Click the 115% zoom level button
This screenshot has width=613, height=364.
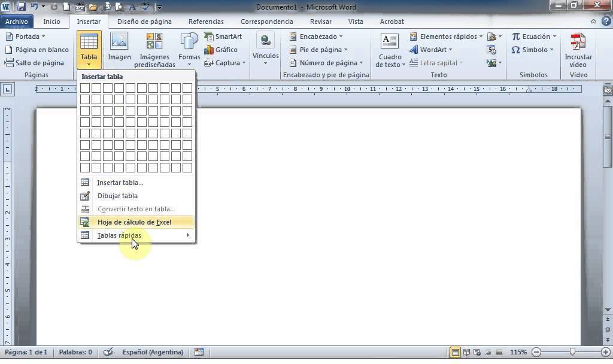tap(518, 352)
